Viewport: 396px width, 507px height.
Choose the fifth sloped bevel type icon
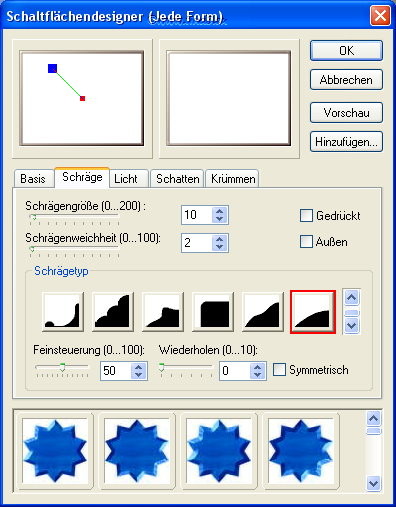[263, 312]
